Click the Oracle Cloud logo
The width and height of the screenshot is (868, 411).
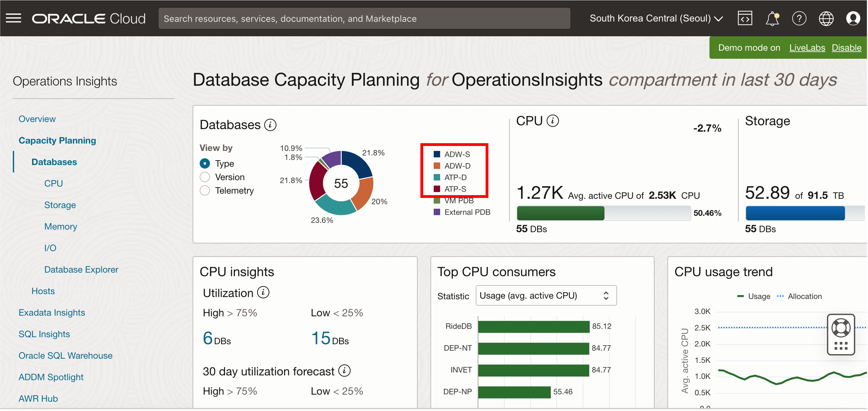[x=89, y=19]
